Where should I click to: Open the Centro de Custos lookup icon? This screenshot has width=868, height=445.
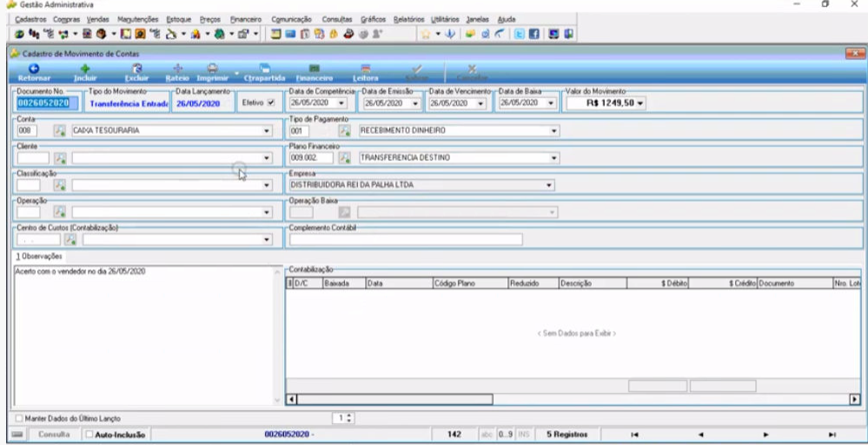click(70, 239)
